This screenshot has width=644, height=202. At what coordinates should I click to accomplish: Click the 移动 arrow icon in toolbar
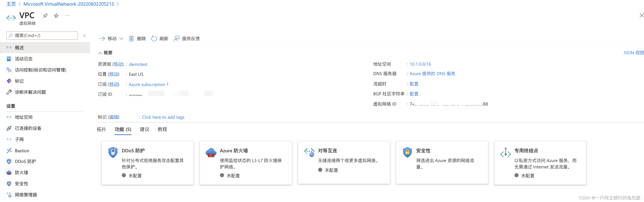[x=102, y=39]
